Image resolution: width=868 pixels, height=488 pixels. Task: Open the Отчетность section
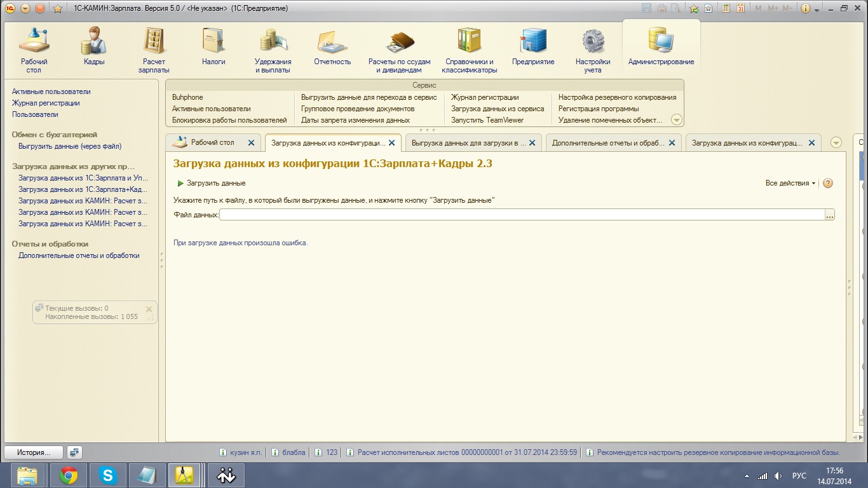click(x=332, y=47)
